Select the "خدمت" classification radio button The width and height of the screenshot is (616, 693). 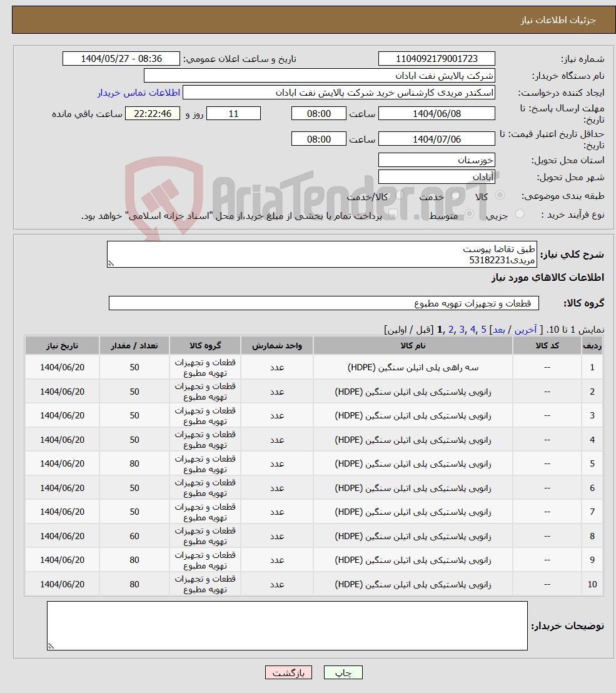point(454,193)
